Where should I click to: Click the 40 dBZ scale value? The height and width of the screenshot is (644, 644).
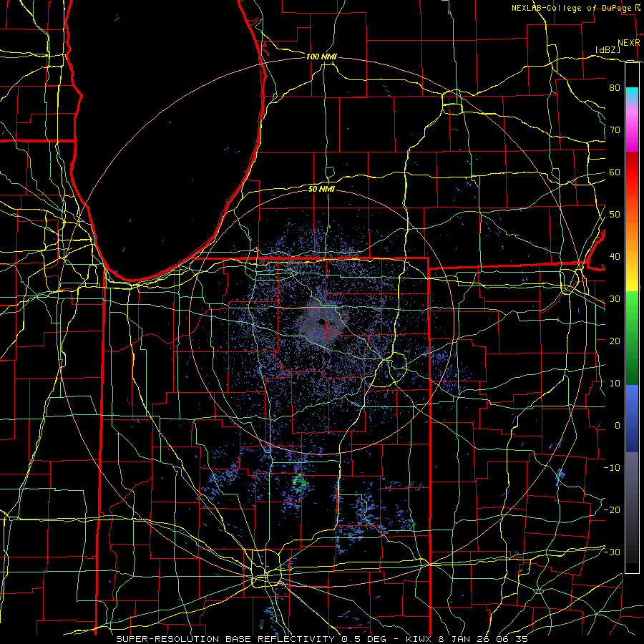(x=615, y=257)
